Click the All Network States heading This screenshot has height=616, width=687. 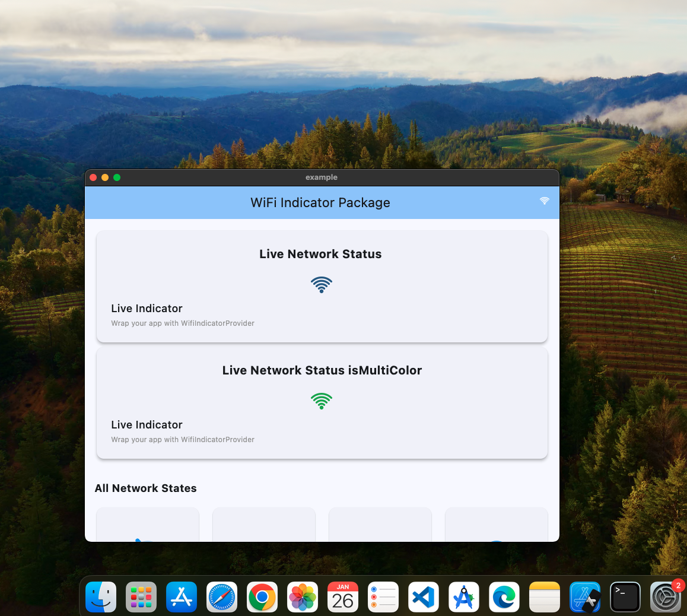[145, 488]
